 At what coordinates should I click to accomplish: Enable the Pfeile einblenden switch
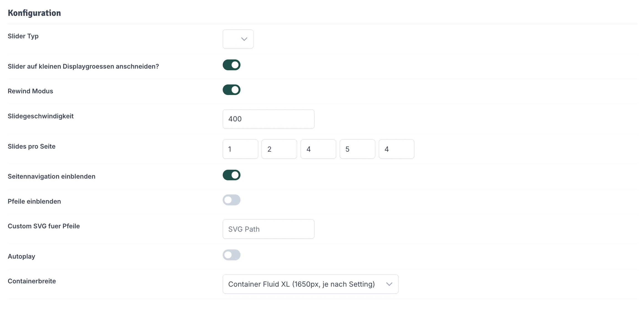pos(231,200)
